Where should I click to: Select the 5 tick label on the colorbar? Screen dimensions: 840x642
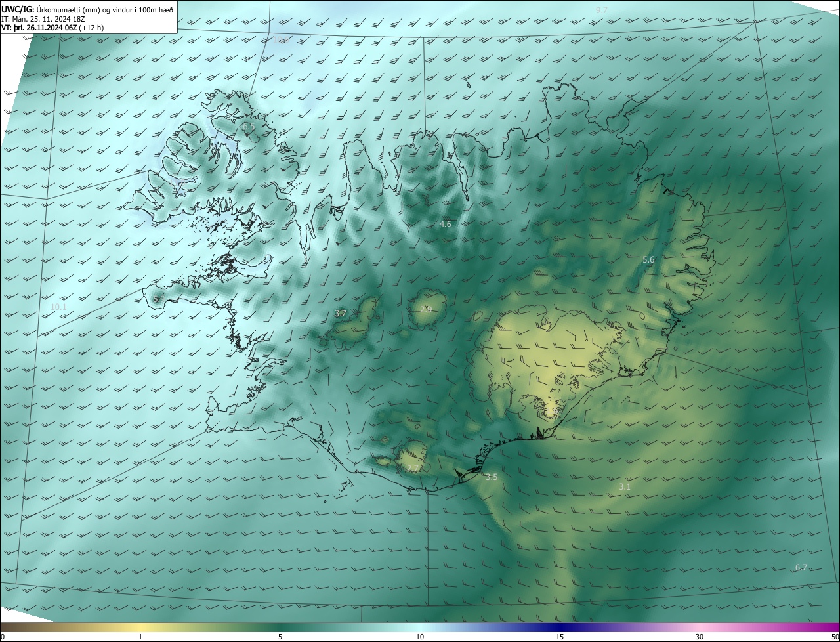pos(280,637)
